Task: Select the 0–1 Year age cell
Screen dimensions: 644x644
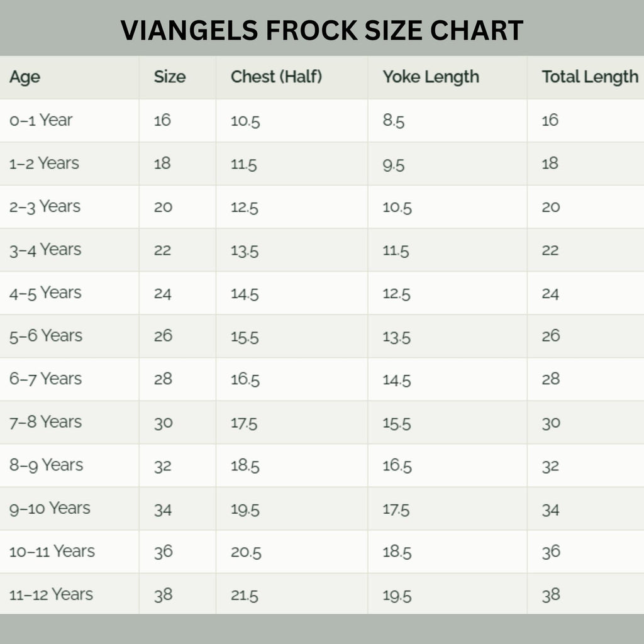Action: pos(41,120)
